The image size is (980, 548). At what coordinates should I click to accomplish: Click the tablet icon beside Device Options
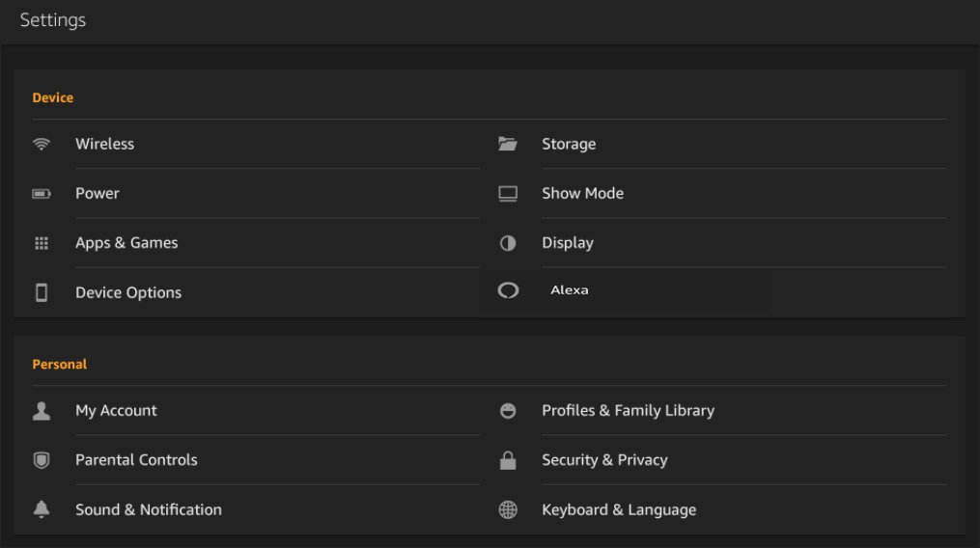42,292
